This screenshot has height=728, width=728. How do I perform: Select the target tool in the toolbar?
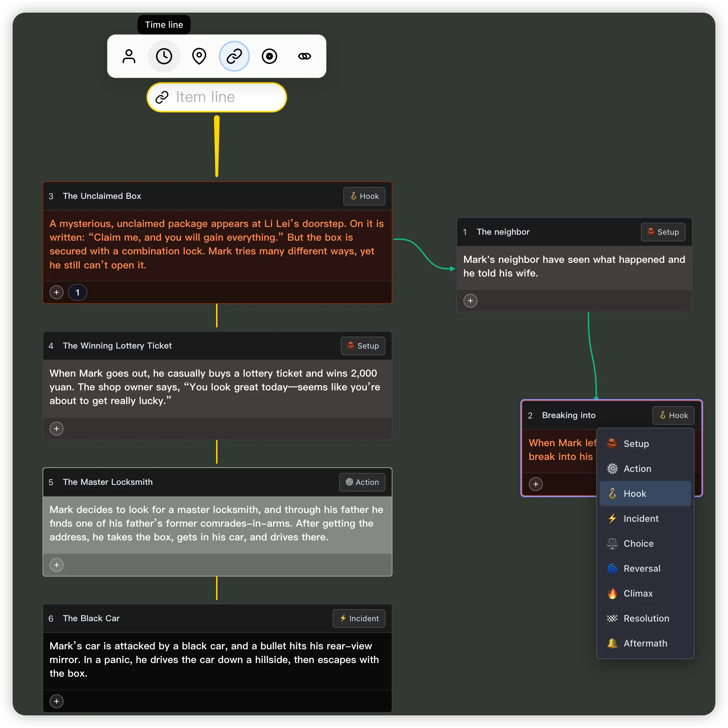[269, 56]
